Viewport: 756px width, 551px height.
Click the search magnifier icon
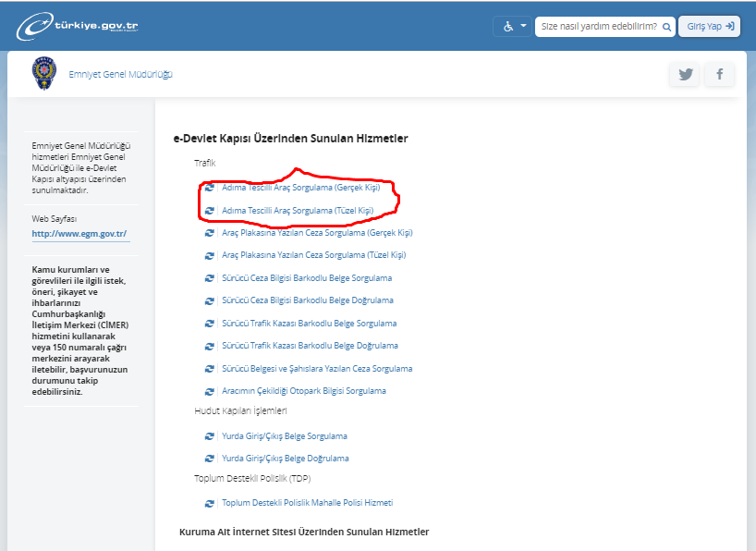pos(666,27)
